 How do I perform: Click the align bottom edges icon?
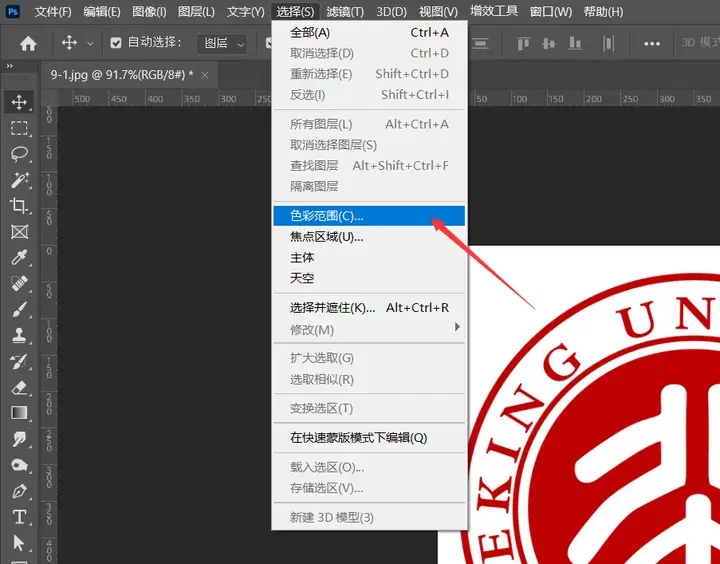pyautogui.click(x=575, y=44)
